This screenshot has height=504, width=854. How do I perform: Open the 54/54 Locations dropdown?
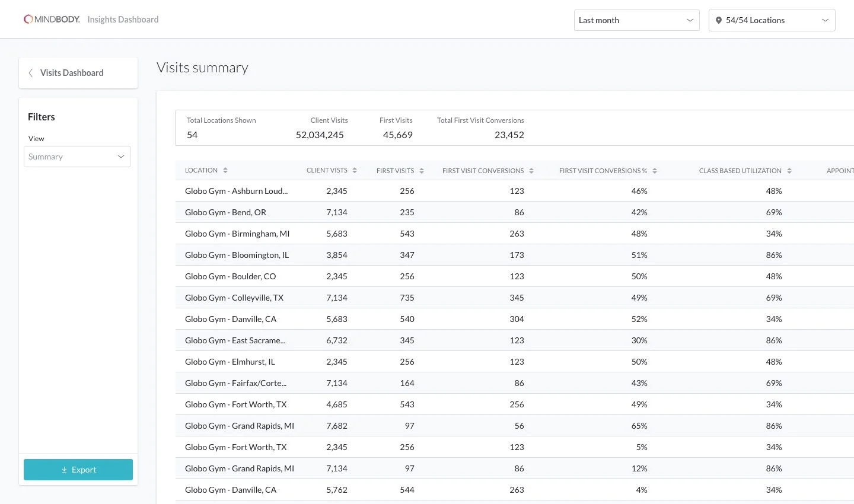772,20
